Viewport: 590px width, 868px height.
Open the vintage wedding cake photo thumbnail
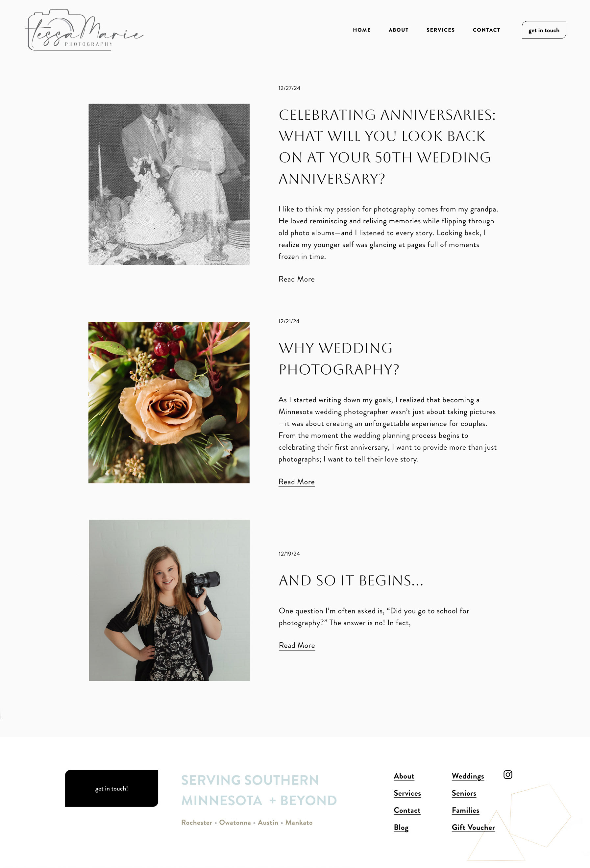pyautogui.click(x=169, y=185)
